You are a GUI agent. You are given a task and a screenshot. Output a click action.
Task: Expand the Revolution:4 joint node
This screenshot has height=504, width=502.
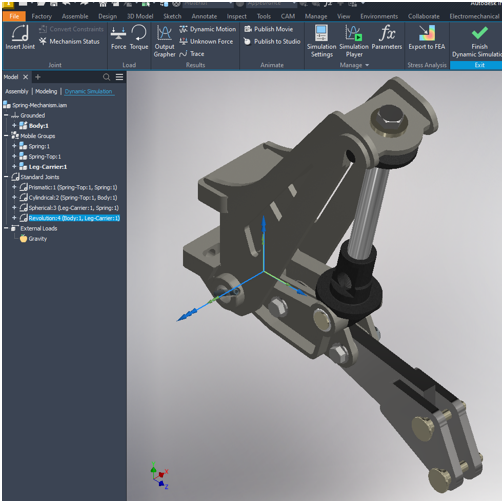(x=14, y=218)
